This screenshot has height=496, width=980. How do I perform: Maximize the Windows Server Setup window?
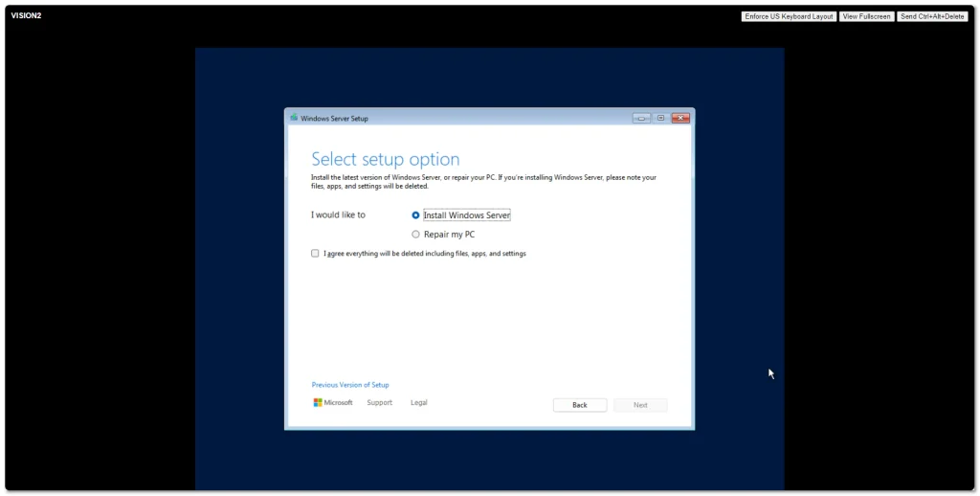(x=660, y=118)
